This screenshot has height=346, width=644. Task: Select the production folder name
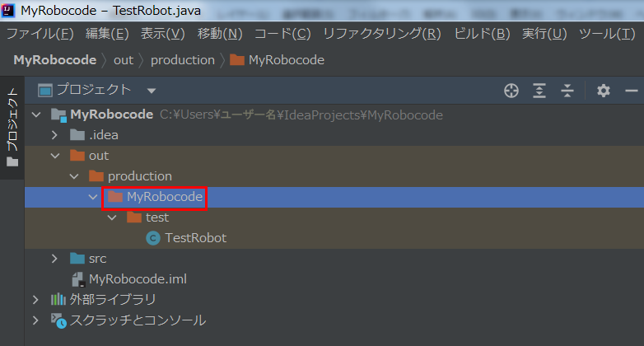(x=140, y=176)
